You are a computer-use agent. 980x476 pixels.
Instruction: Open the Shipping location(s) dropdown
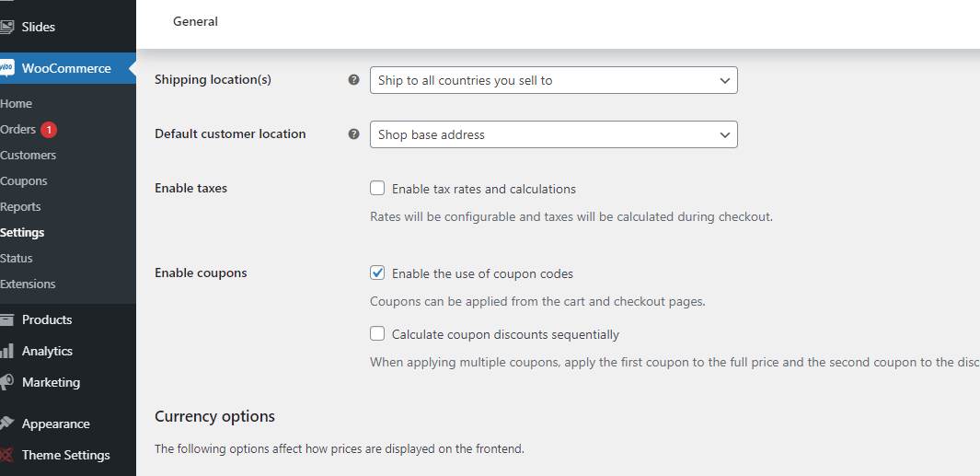click(x=553, y=80)
